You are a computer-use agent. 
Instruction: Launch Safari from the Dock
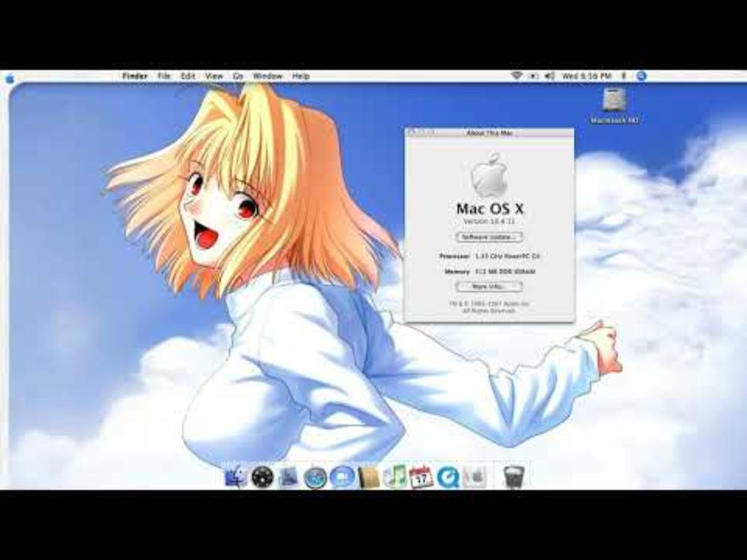point(315,478)
